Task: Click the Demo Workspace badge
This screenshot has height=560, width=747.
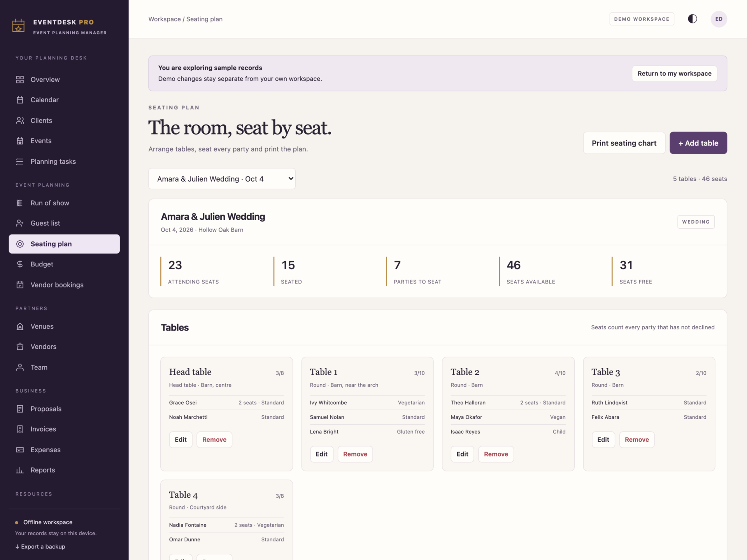Action: click(642, 19)
